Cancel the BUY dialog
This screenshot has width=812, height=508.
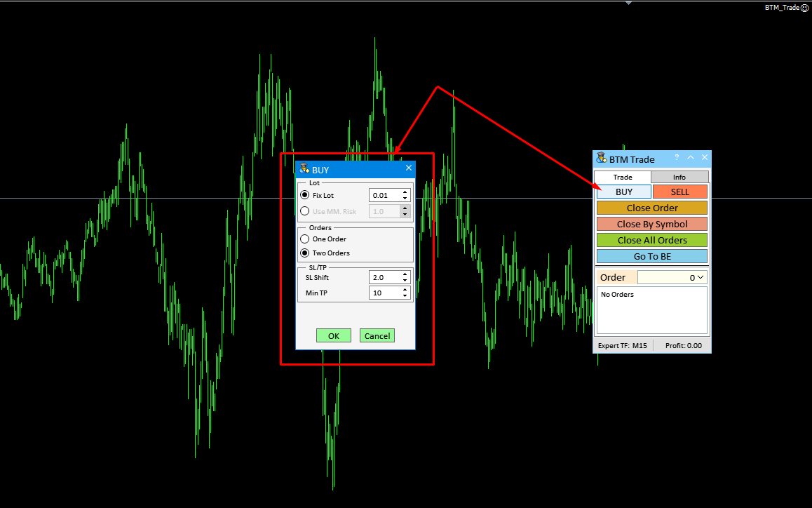coord(377,336)
